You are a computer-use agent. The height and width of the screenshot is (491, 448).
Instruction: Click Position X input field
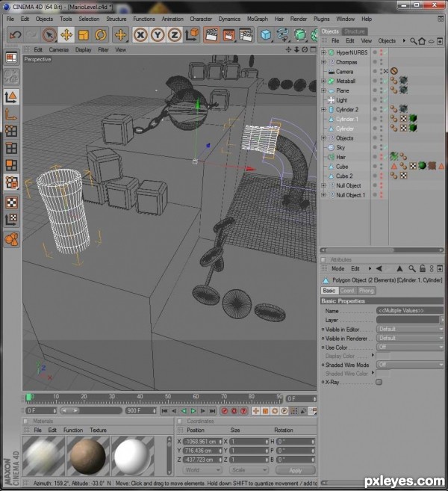pyautogui.click(x=202, y=441)
